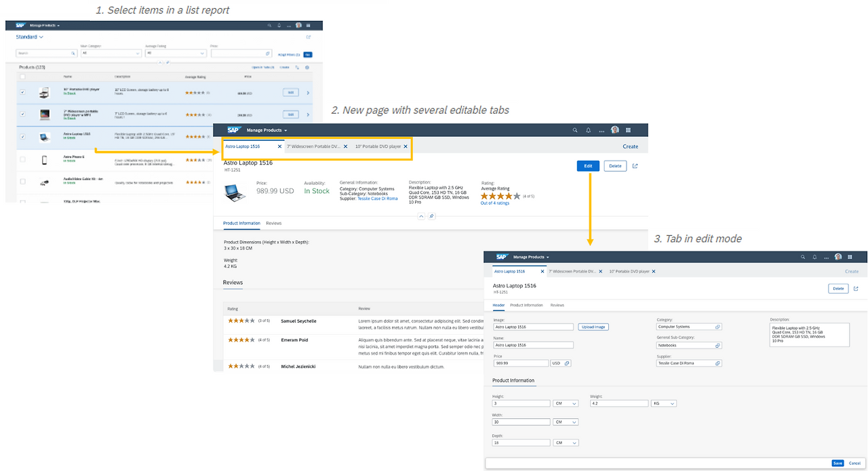868x471 pixels.
Task: Open the Average Rating filter dropdown
Action: pos(176,53)
